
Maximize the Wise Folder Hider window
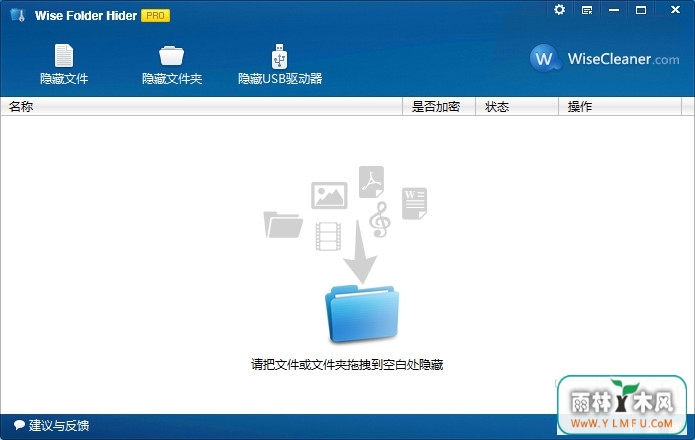[x=641, y=10]
